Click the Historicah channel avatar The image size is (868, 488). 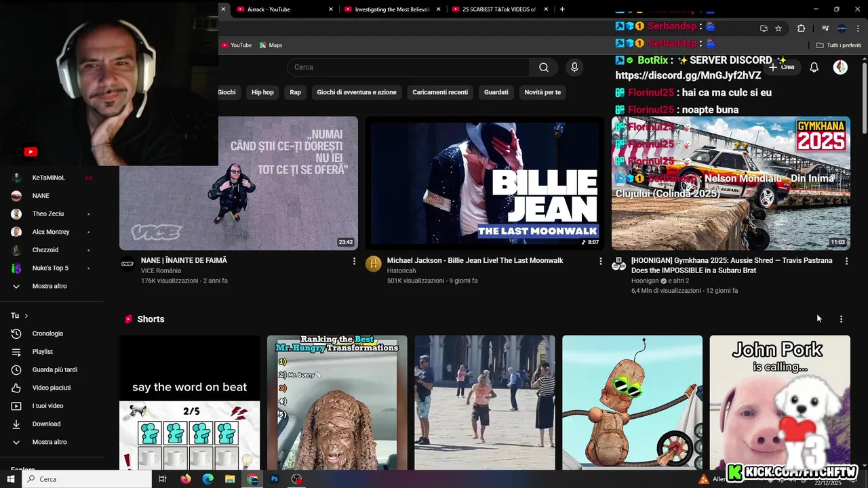[x=374, y=264]
